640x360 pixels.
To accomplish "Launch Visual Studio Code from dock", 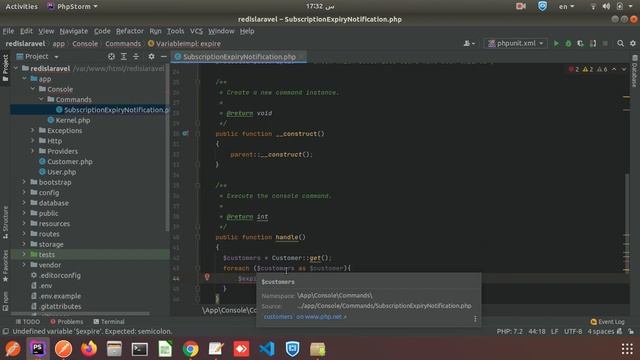I will tap(267, 349).
